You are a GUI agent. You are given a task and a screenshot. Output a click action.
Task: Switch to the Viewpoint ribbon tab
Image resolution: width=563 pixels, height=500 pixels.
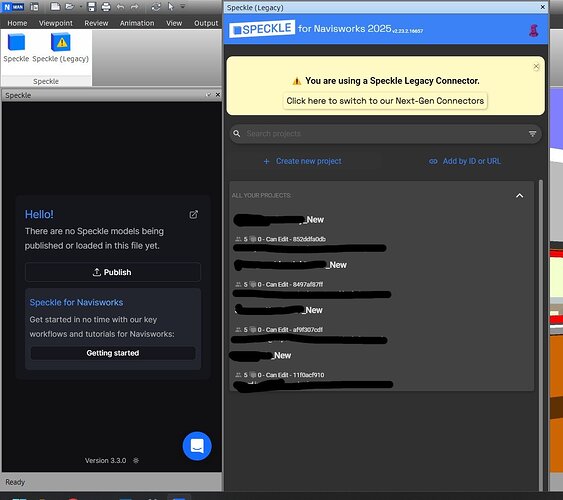click(x=56, y=23)
